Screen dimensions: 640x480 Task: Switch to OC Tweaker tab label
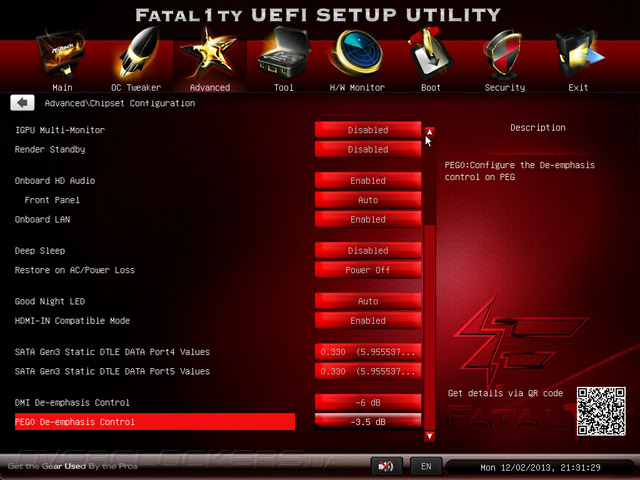tap(136, 87)
